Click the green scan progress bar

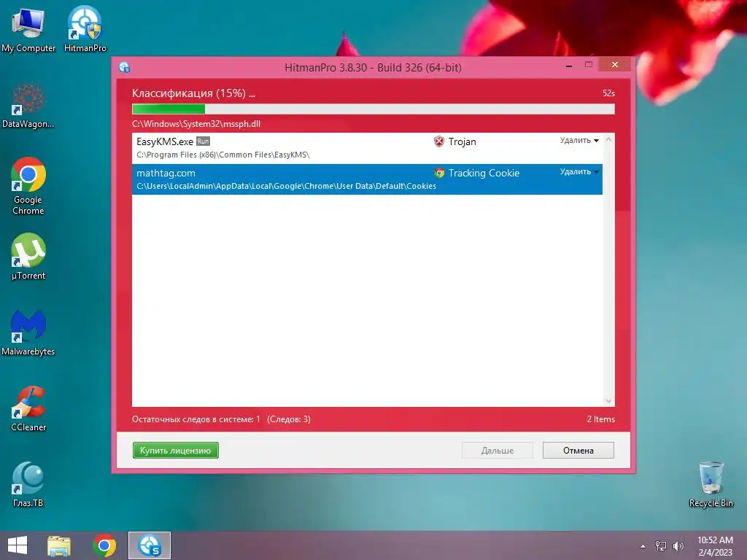click(x=373, y=109)
